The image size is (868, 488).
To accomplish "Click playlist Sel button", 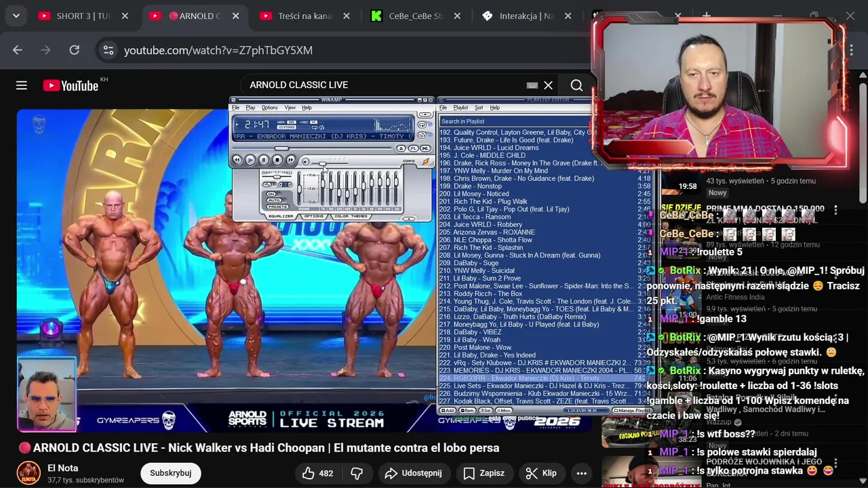I will tap(486, 410).
